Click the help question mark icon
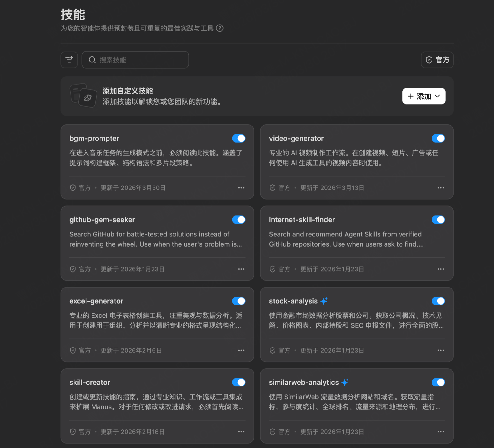This screenshot has width=494, height=448. click(x=220, y=28)
